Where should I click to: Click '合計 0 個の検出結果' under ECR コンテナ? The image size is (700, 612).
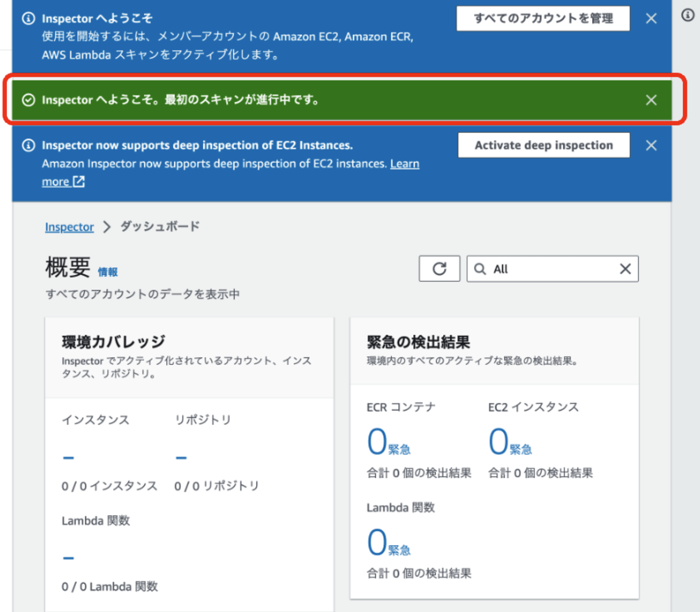coord(419,473)
